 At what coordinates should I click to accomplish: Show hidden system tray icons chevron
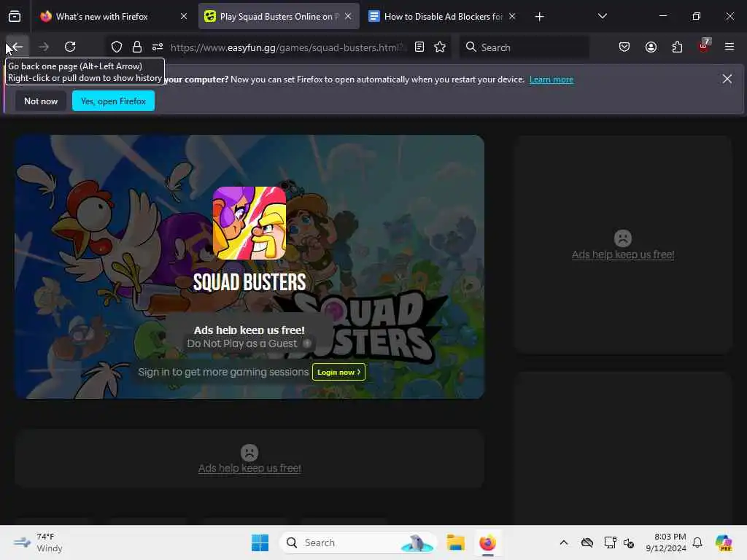[x=564, y=542]
